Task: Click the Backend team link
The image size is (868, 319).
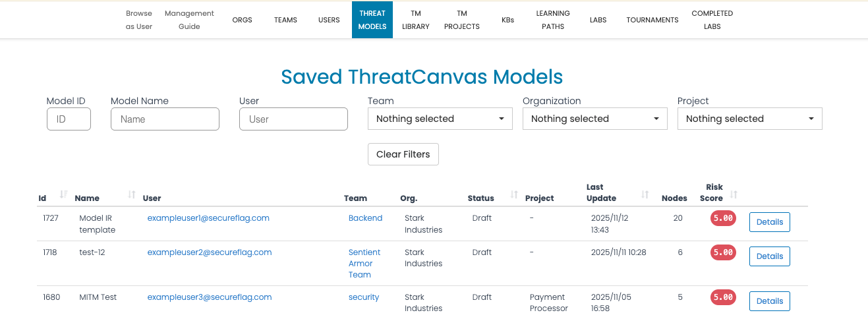Action: pyautogui.click(x=365, y=218)
